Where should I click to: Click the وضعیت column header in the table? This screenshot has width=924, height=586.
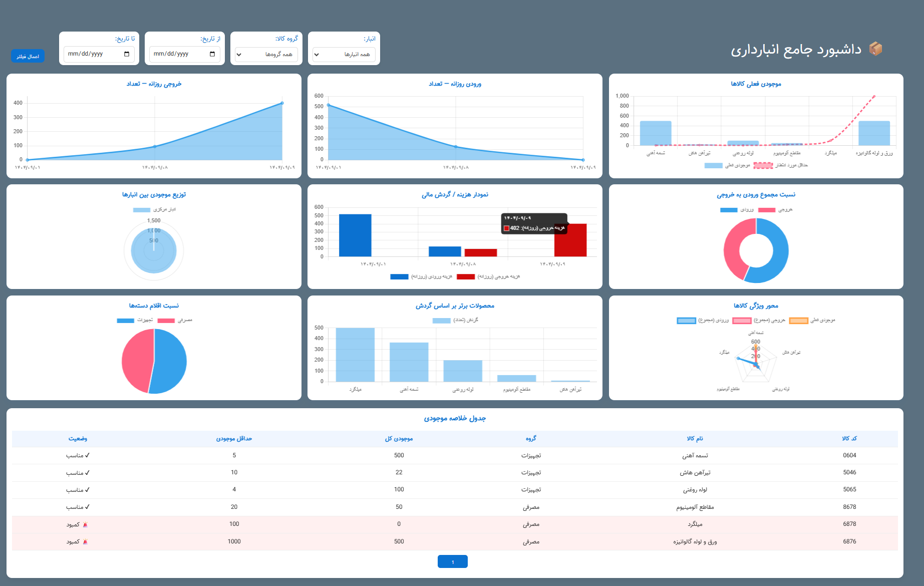[78, 439]
